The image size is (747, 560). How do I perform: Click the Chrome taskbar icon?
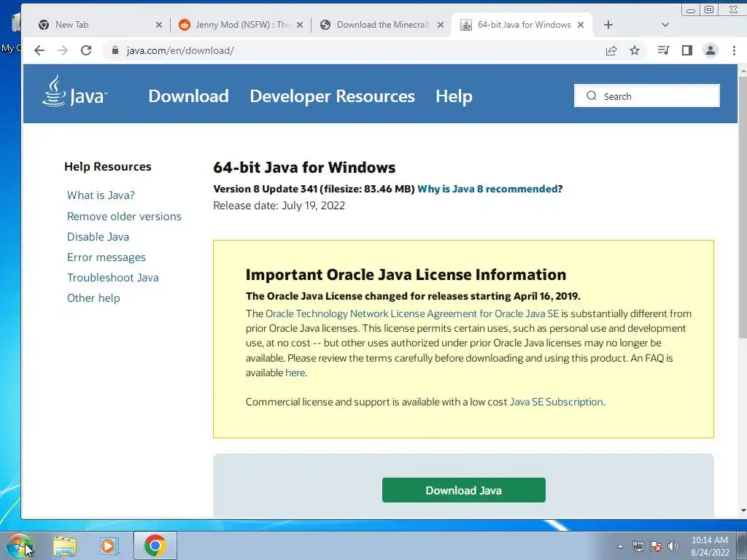coord(155,545)
